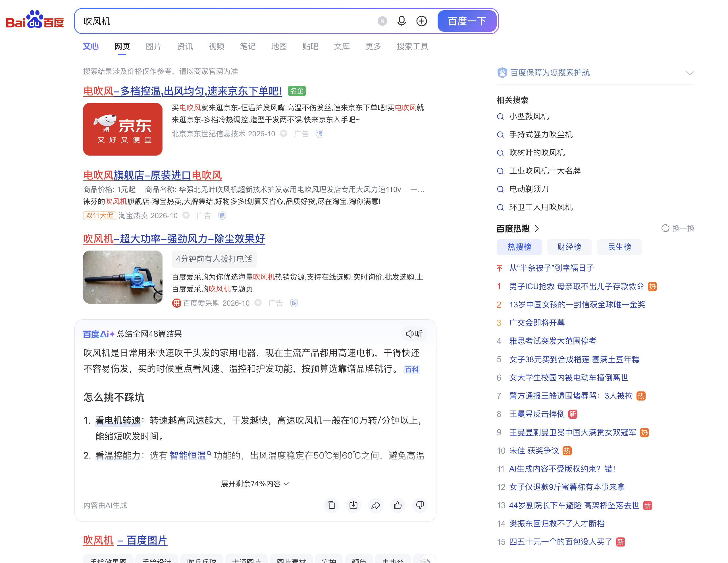Screen dimensions: 728x563
Task: Click the 保 shield icon on the 百度爱采购 ad
Action: pos(294,303)
